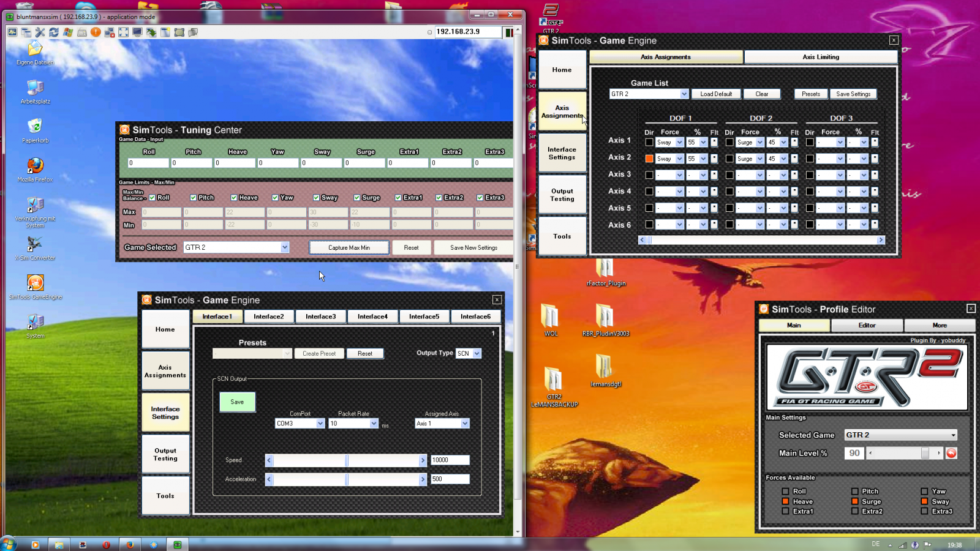Click the orange exclamation toolbar icon
Viewport: 980px width, 551px height.
coord(96,32)
